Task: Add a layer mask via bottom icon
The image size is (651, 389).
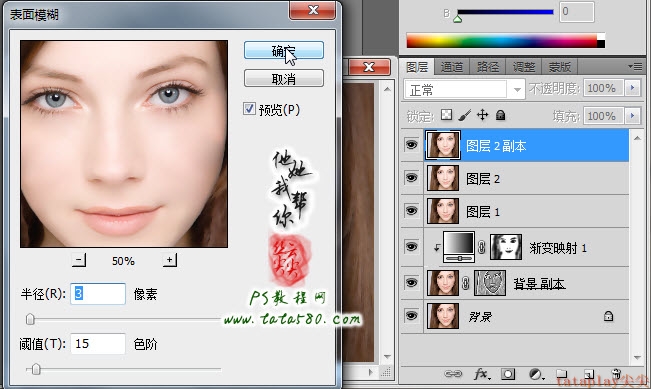Action: [508, 374]
